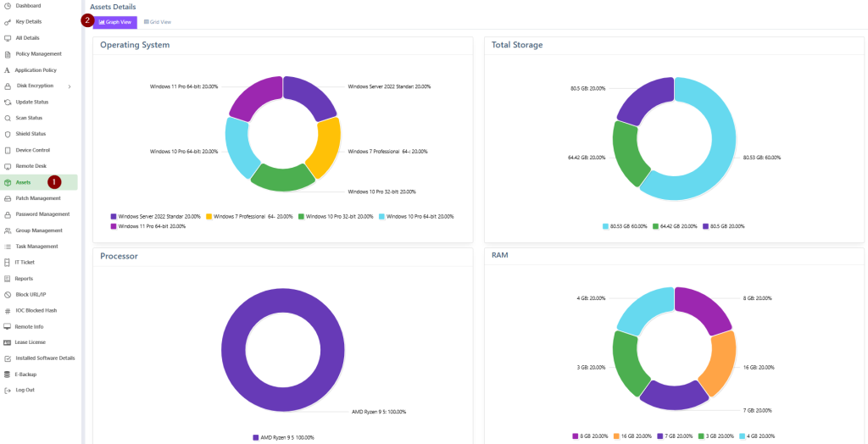The width and height of the screenshot is (868, 444).
Task: Click the Shield Status shield icon
Action: [x=8, y=134]
